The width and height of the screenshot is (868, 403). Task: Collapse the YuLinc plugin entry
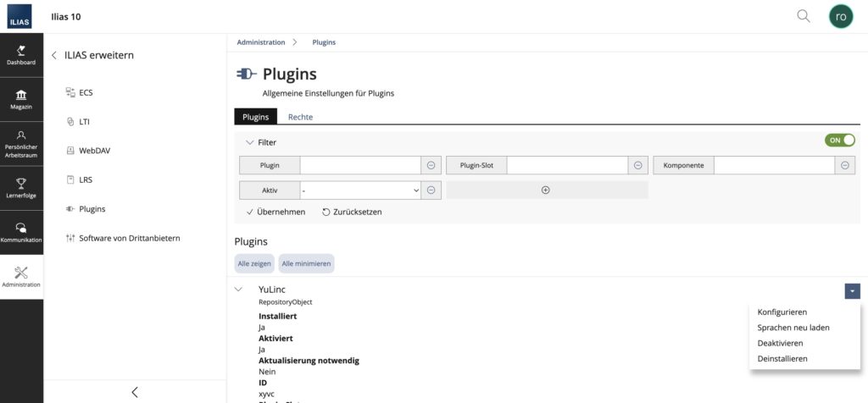pyautogui.click(x=240, y=290)
